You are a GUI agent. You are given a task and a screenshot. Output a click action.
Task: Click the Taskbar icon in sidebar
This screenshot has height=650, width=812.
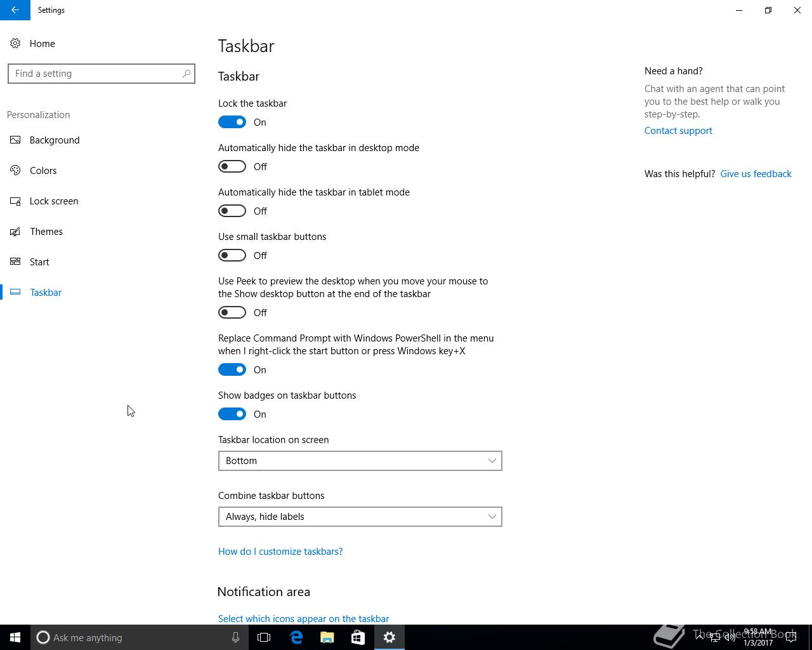15,293
